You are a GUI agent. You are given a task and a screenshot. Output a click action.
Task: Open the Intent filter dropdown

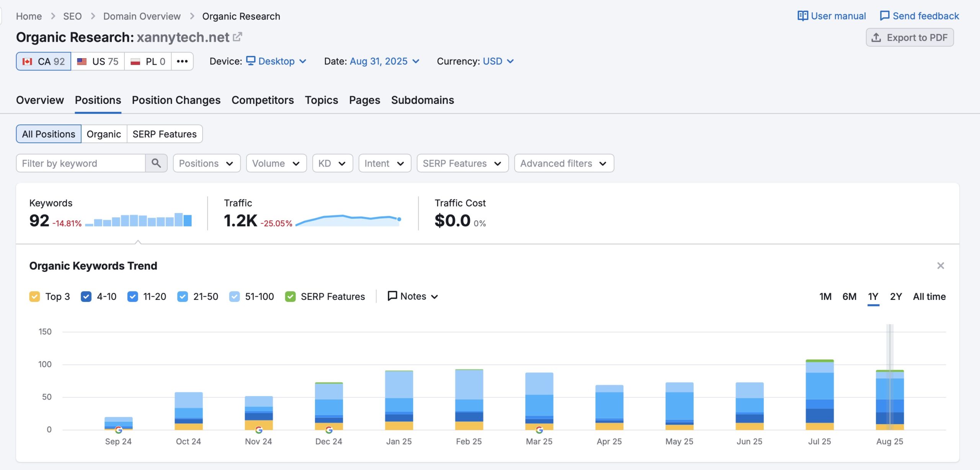click(x=385, y=163)
